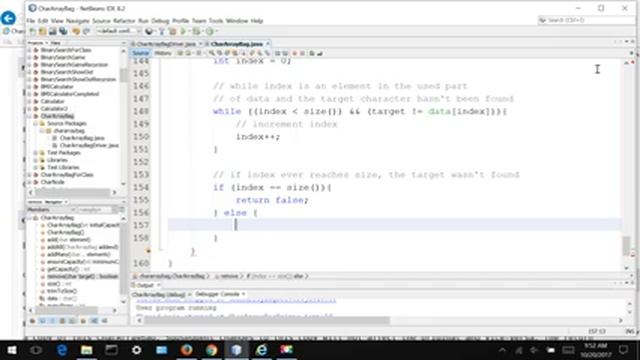Close the CharArrayBag.java editor tab
The height and width of the screenshot is (360, 640).
click(268, 44)
